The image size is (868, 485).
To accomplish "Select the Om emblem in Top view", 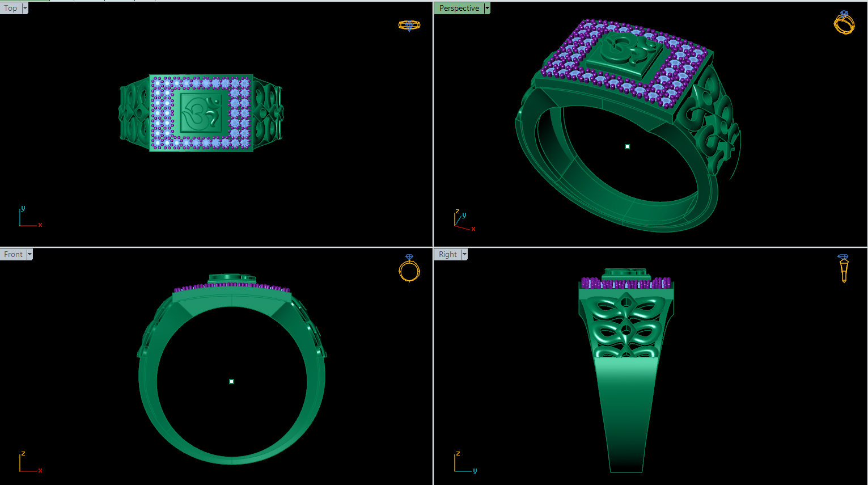I will coord(201,113).
